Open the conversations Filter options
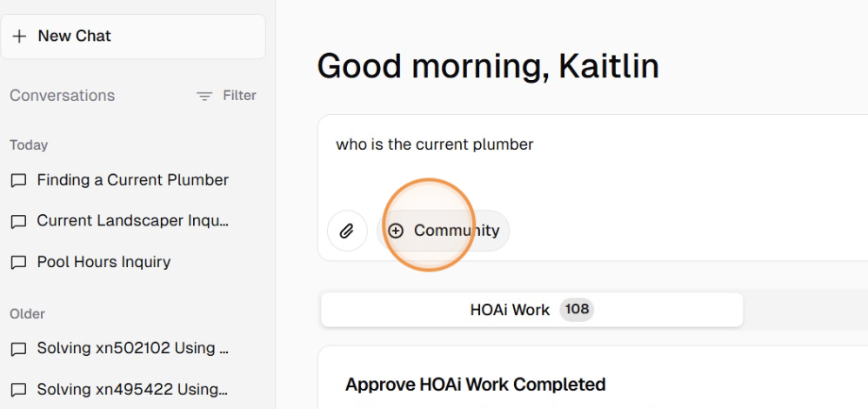This screenshot has width=868, height=409. (x=228, y=96)
